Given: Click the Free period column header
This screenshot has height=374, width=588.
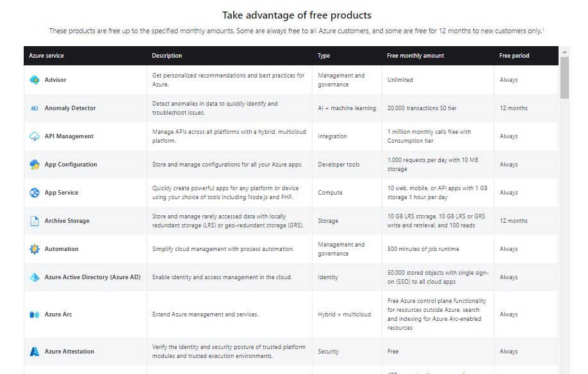Looking at the screenshot, I should (514, 56).
